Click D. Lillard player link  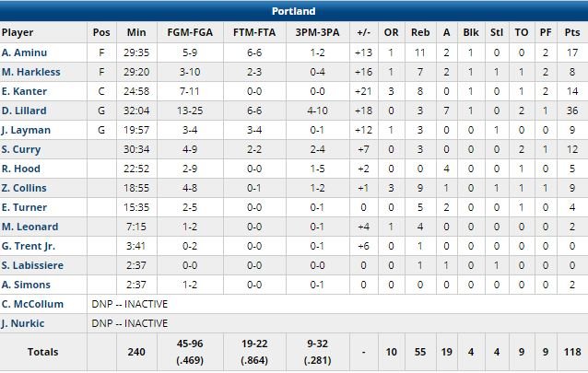point(23,111)
